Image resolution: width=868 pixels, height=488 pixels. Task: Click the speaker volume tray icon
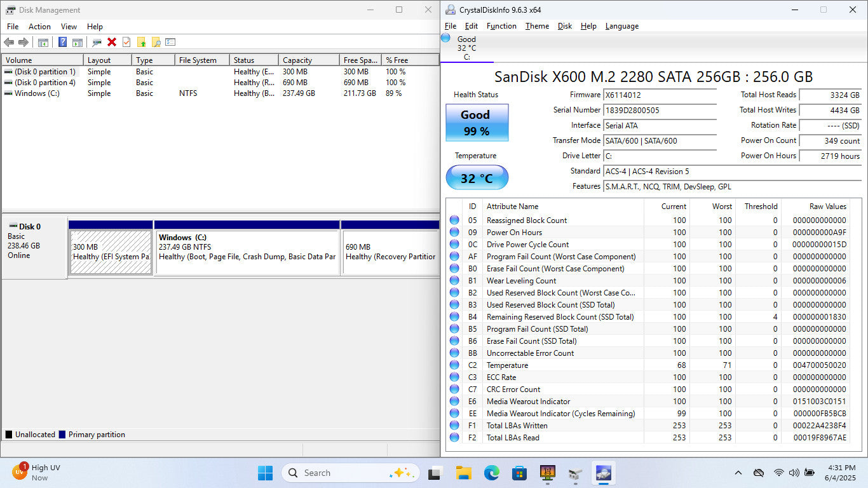point(794,473)
